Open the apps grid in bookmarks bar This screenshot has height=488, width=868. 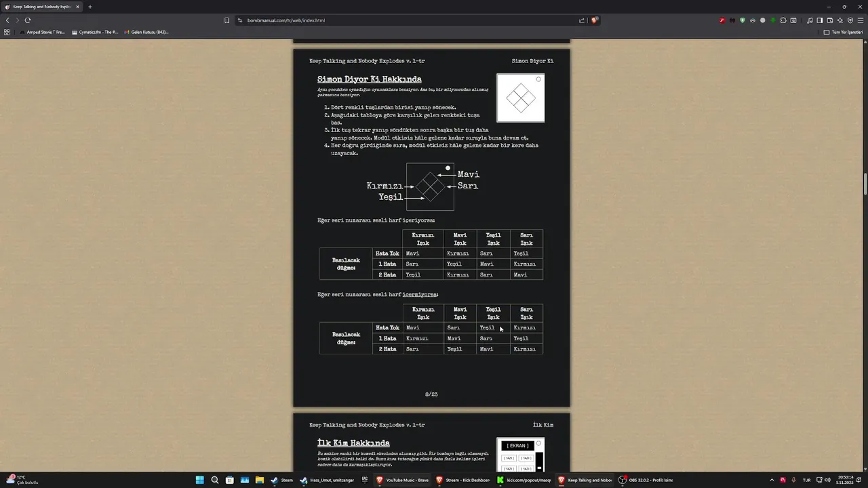[7, 32]
